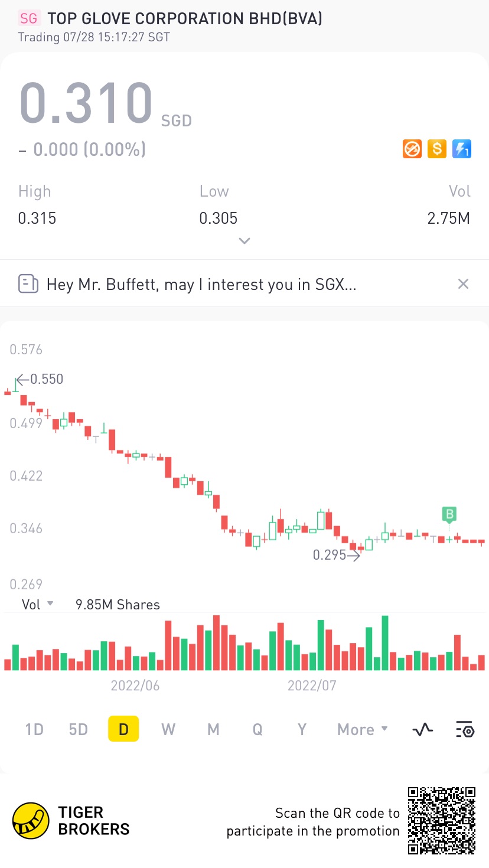The height and width of the screenshot is (868, 489).
Task: Select the weekly W timeframe tab
Action: coord(168,730)
